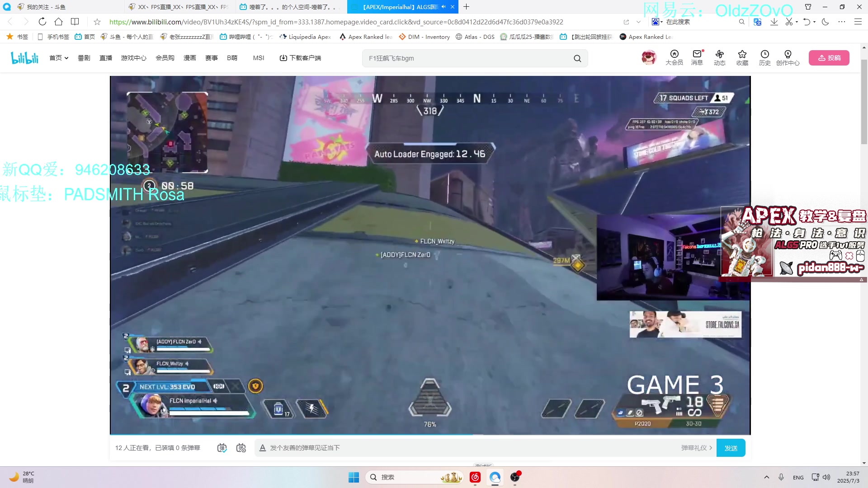Open the MSI menu item
The image size is (868, 488).
[259, 58]
